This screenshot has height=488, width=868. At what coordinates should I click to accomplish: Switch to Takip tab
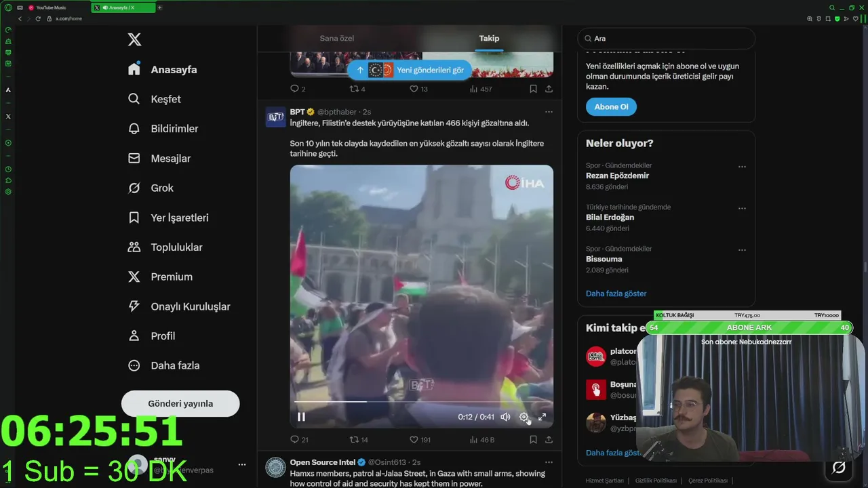point(489,39)
